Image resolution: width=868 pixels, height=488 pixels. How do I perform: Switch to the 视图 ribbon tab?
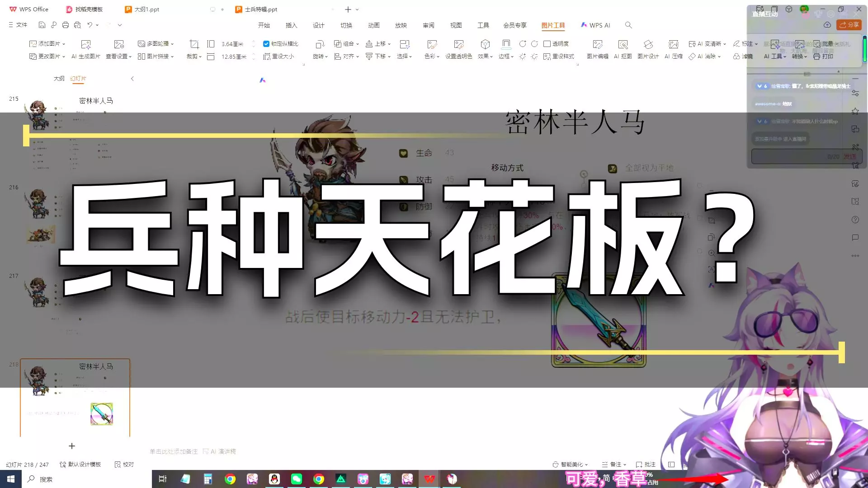tap(456, 25)
